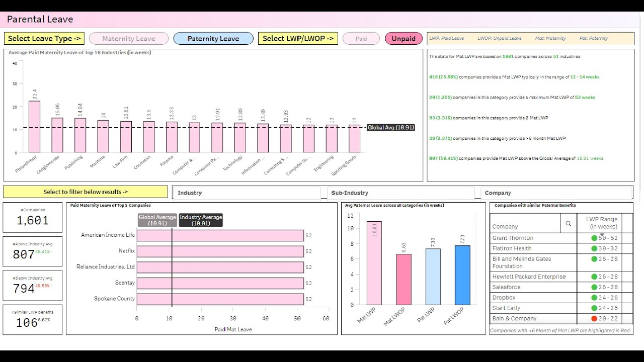Click the Spokane County bar
The image size is (644, 362).
click(220, 299)
